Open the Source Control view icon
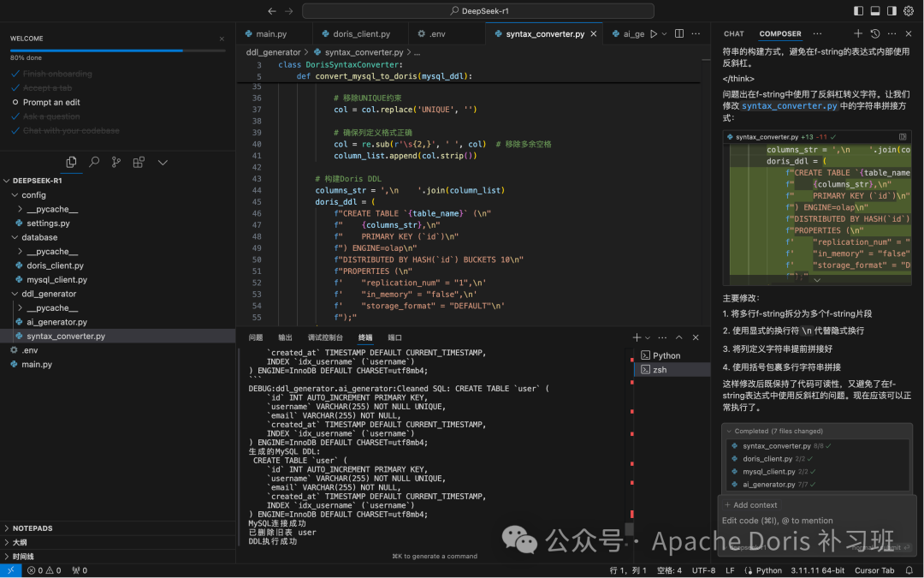The width and height of the screenshot is (924, 578). 115,162
